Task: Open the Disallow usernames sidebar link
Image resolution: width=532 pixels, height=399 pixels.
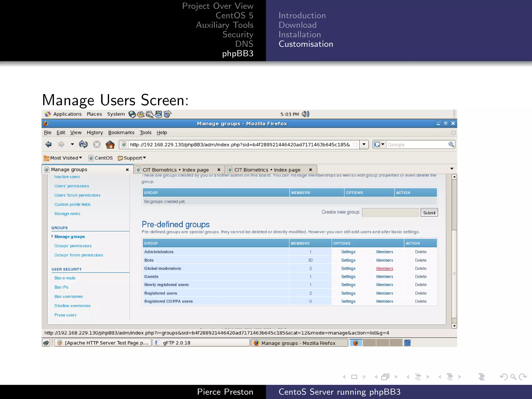Action: 72,306
